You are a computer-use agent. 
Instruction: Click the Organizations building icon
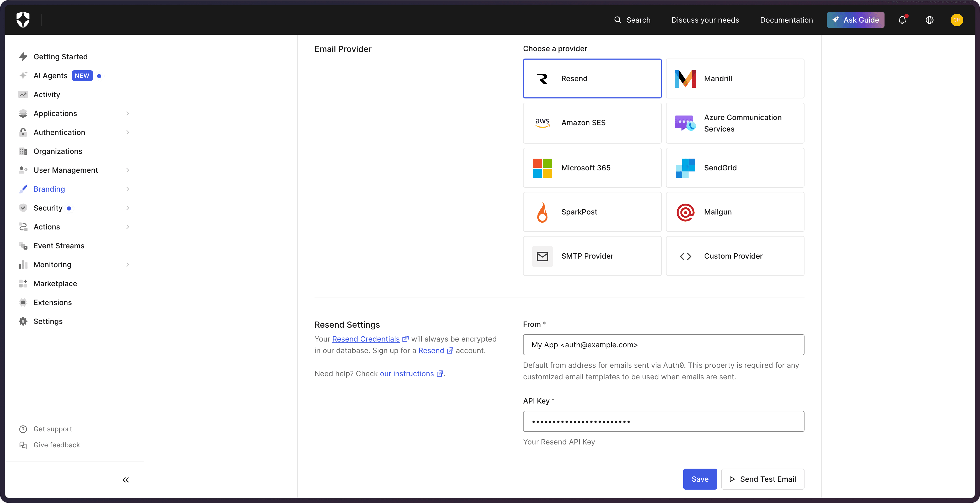click(23, 151)
